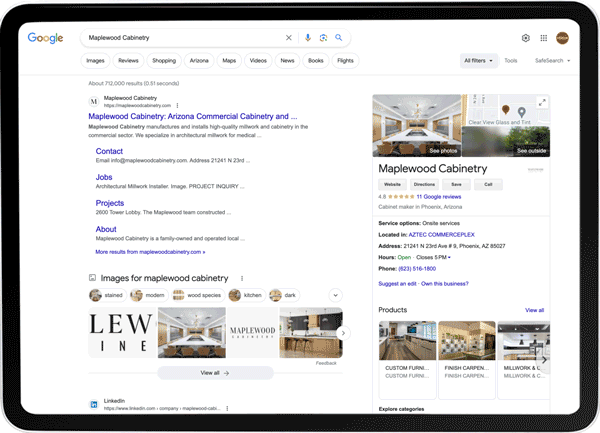Viewport: 600px width, 433px height.
Task: Click Own this business? link
Action: click(x=445, y=284)
